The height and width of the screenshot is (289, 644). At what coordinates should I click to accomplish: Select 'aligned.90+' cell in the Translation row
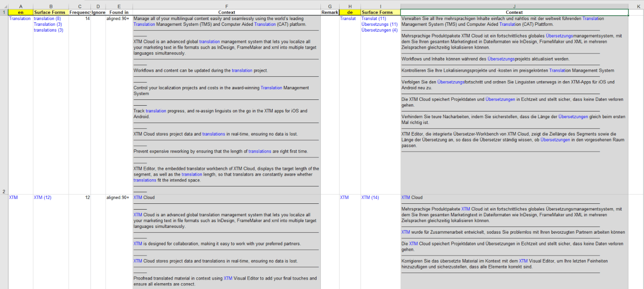pyautogui.click(x=119, y=105)
